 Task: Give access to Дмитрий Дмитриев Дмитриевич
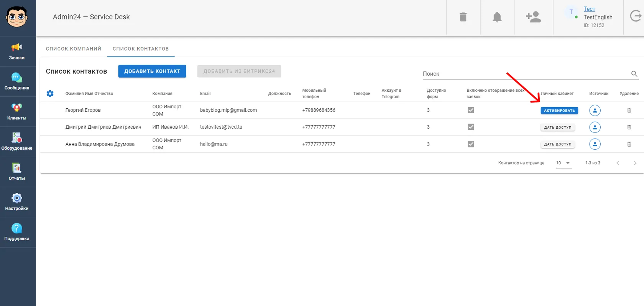pos(558,127)
